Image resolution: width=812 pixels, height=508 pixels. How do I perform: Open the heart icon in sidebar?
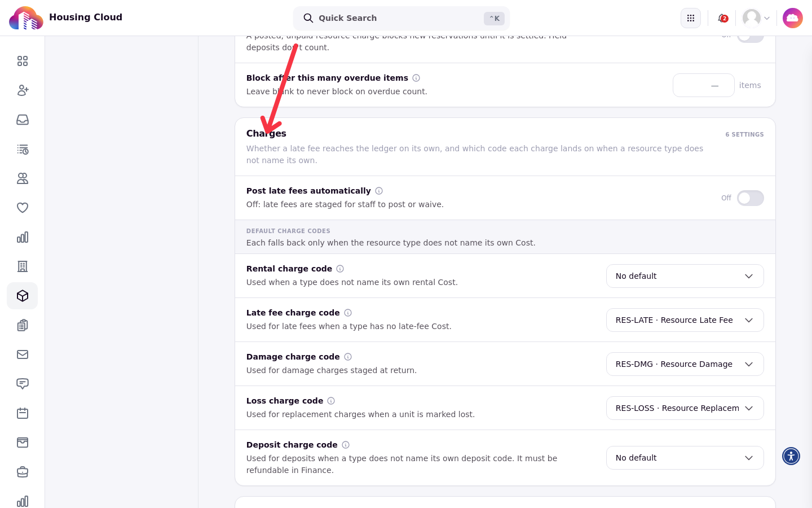(x=23, y=208)
